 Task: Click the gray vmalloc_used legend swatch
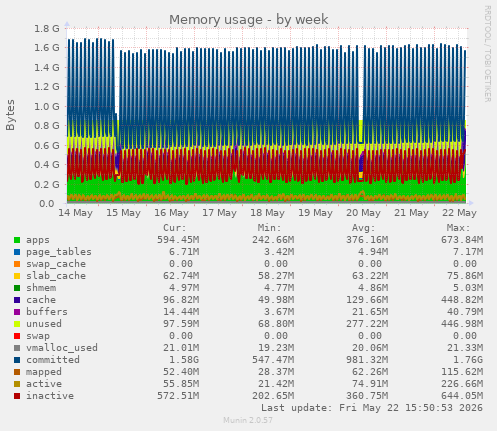pos(17,348)
